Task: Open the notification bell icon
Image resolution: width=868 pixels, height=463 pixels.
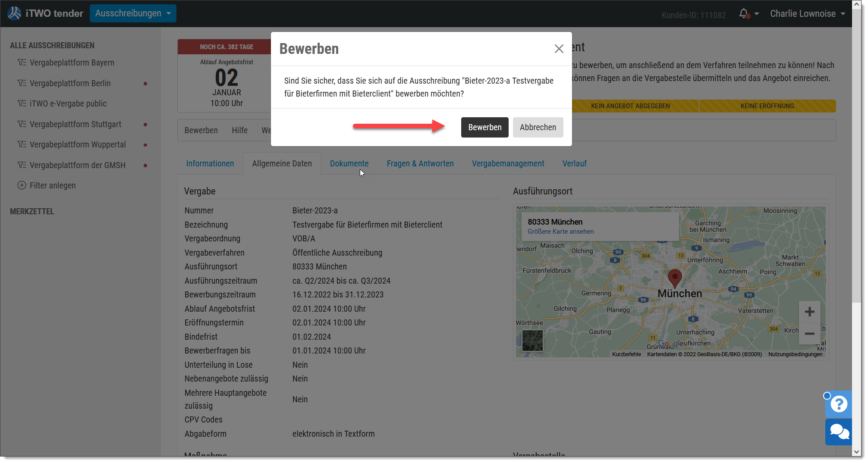Action: pos(743,13)
